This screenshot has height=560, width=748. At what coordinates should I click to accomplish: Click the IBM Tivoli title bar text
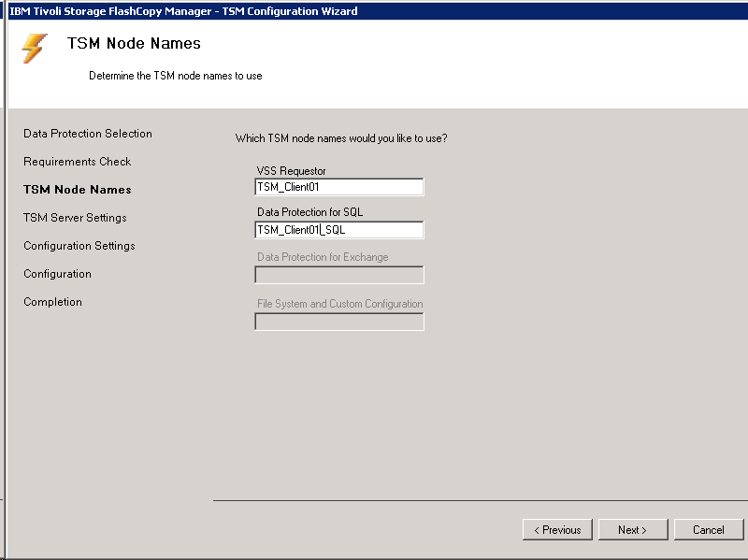[x=182, y=10]
